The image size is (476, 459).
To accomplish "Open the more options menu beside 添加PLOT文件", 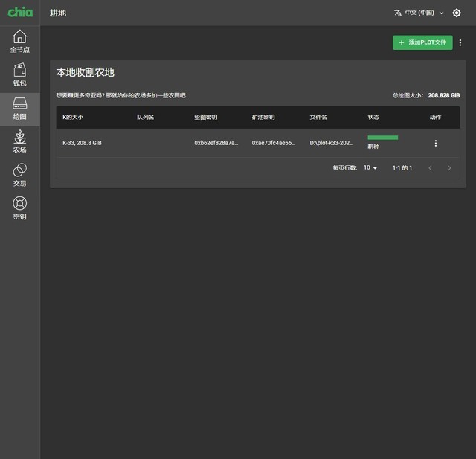I will point(460,43).
